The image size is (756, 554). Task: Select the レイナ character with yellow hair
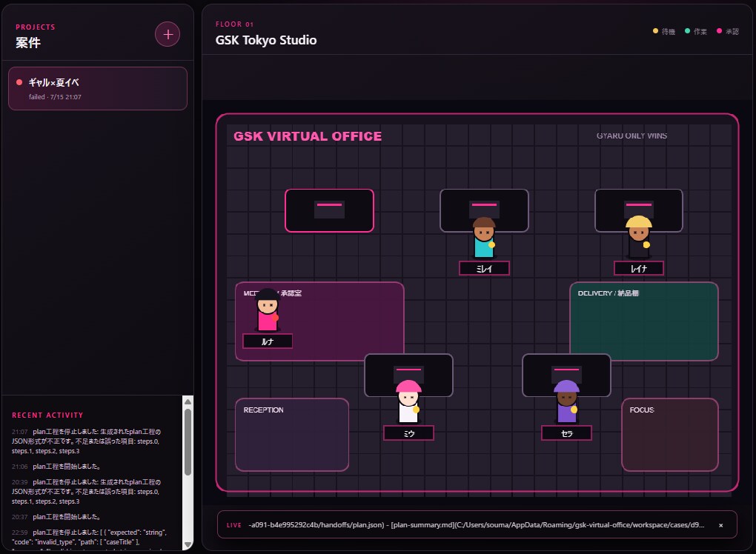pos(639,237)
